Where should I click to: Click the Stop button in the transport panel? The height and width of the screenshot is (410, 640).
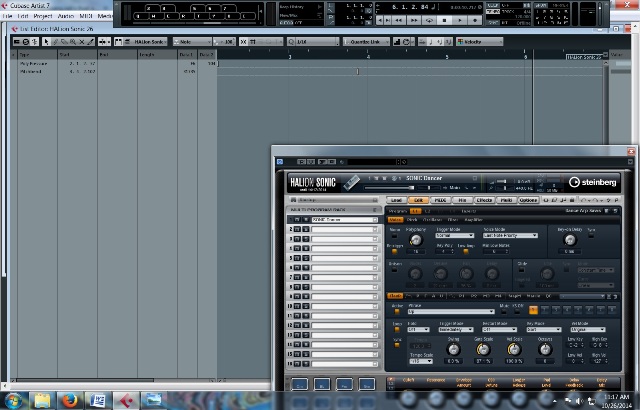coord(444,20)
